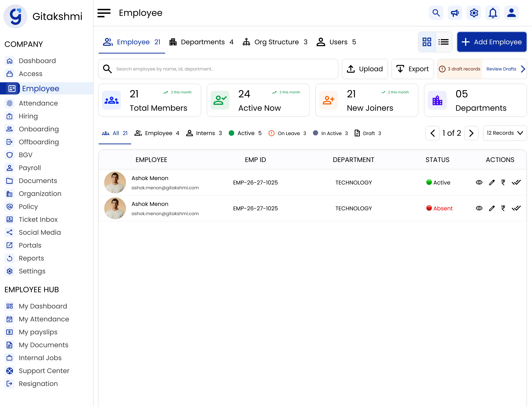Filter by Draft records

click(x=368, y=133)
